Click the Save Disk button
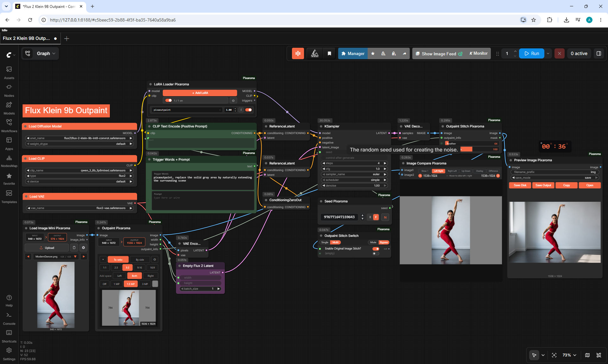Viewport: 608px width, 364px height. (x=520, y=185)
